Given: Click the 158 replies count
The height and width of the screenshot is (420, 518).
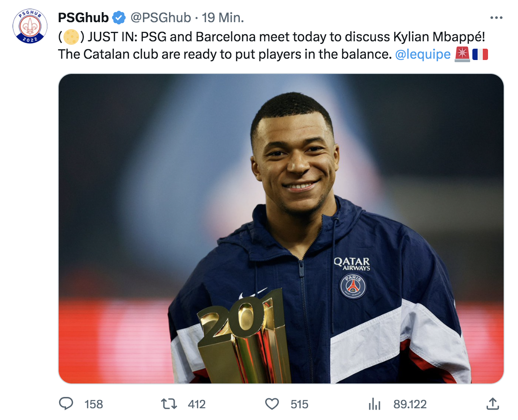Looking at the screenshot, I should [x=94, y=404].
